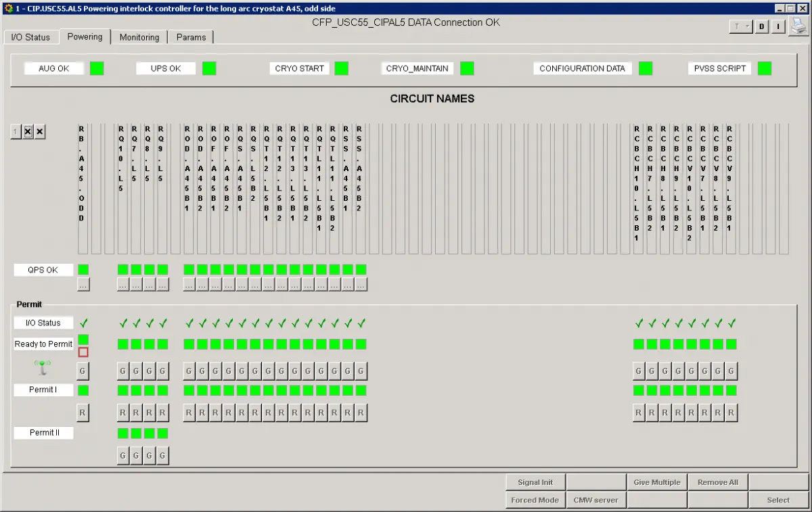Click the '1' button left of the X buttons
The image size is (812, 512).
[16, 131]
